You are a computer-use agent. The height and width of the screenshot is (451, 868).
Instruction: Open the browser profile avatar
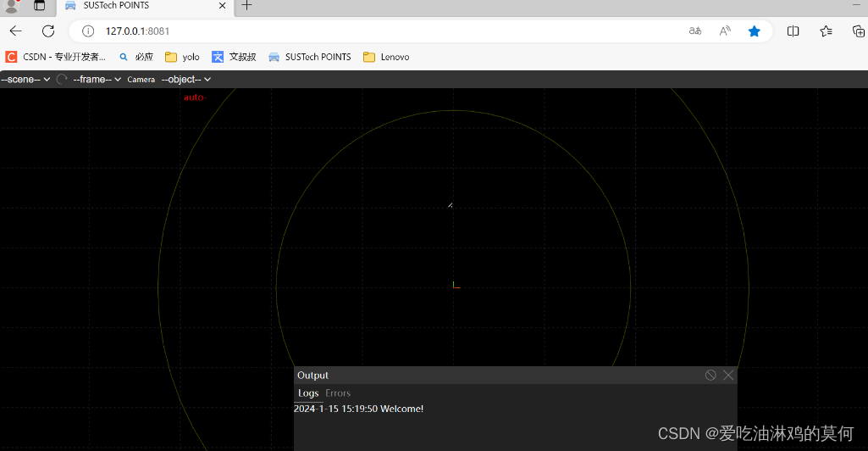pos(11,6)
